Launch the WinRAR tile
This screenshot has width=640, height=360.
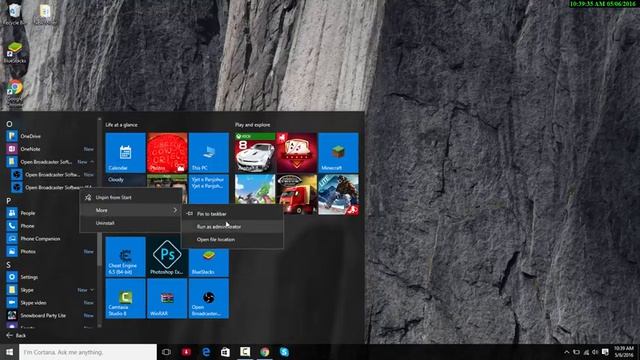pyautogui.click(x=167, y=298)
